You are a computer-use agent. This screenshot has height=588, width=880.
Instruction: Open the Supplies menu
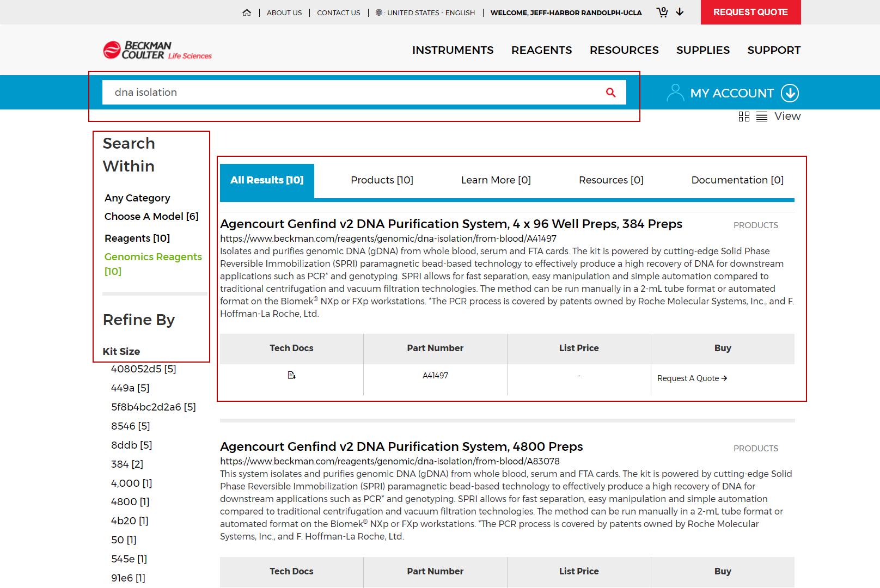pos(703,50)
